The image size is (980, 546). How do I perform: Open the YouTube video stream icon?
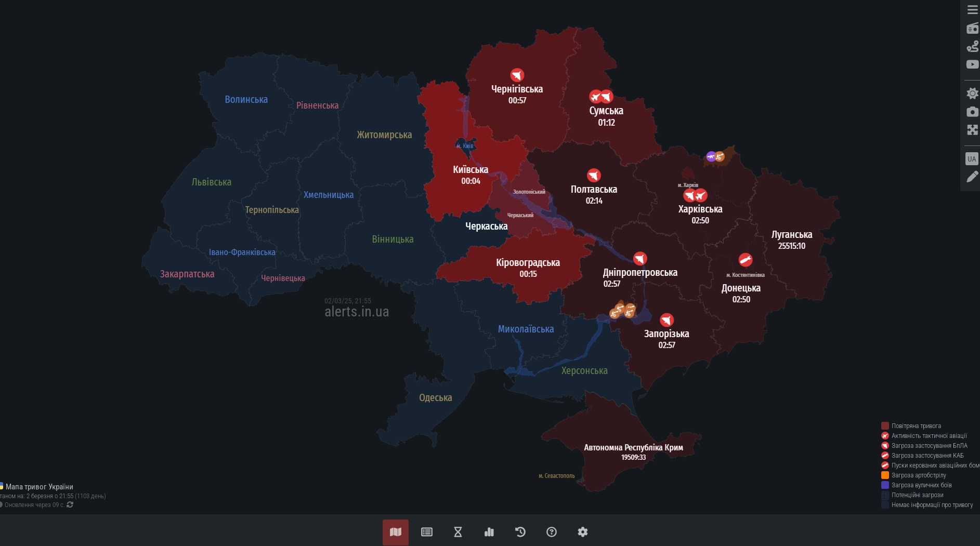[x=972, y=64]
